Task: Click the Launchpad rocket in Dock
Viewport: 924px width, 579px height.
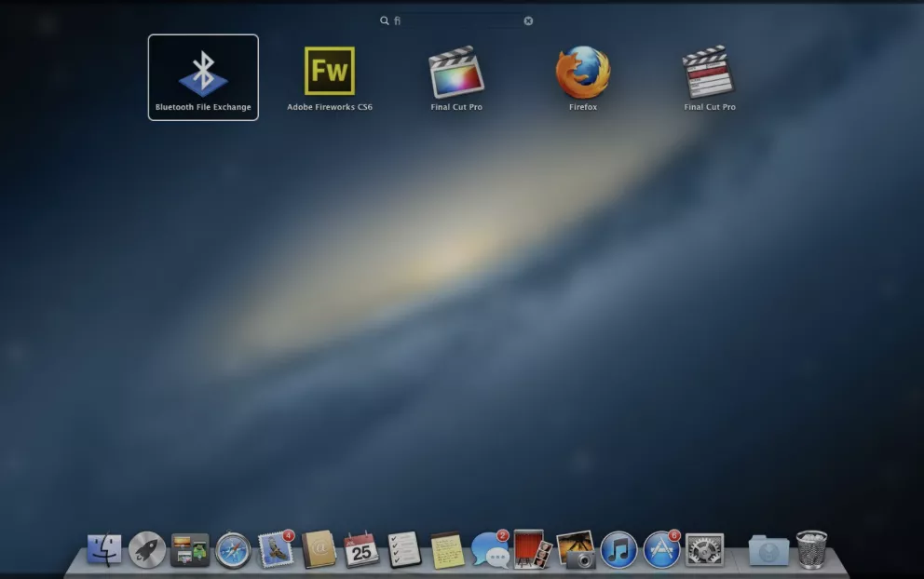Action: pos(147,549)
